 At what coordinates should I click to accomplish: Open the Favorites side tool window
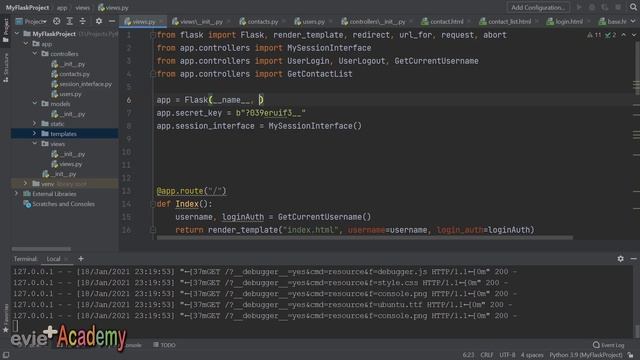pos(5,318)
